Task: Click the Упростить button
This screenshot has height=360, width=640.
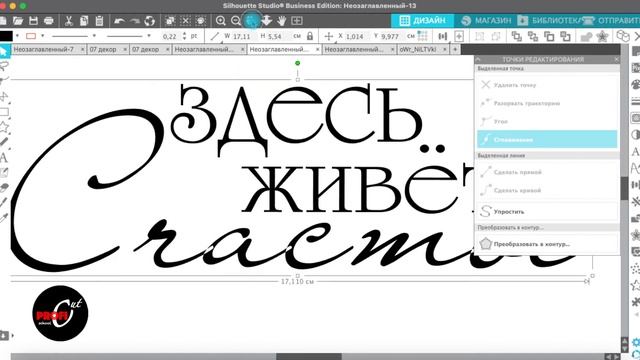Action: click(x=547, y=211)
